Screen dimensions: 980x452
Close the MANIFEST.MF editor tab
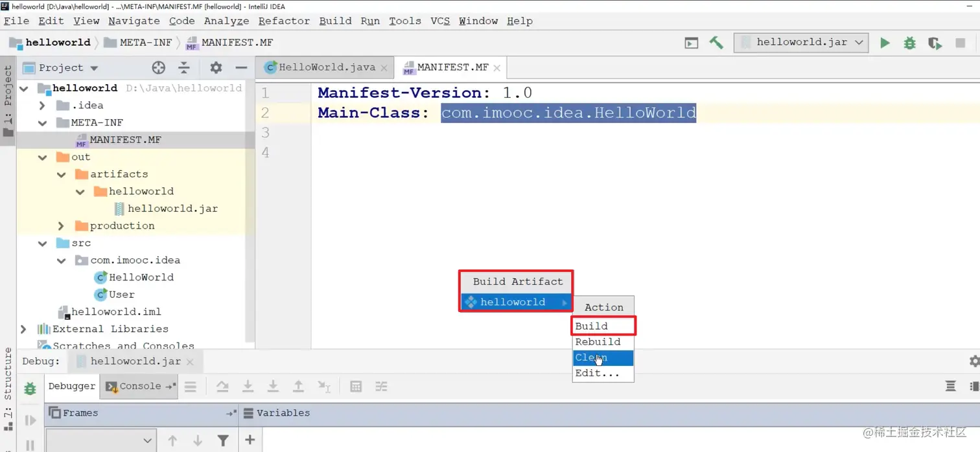pyautogui.click(x=496, y=67)
